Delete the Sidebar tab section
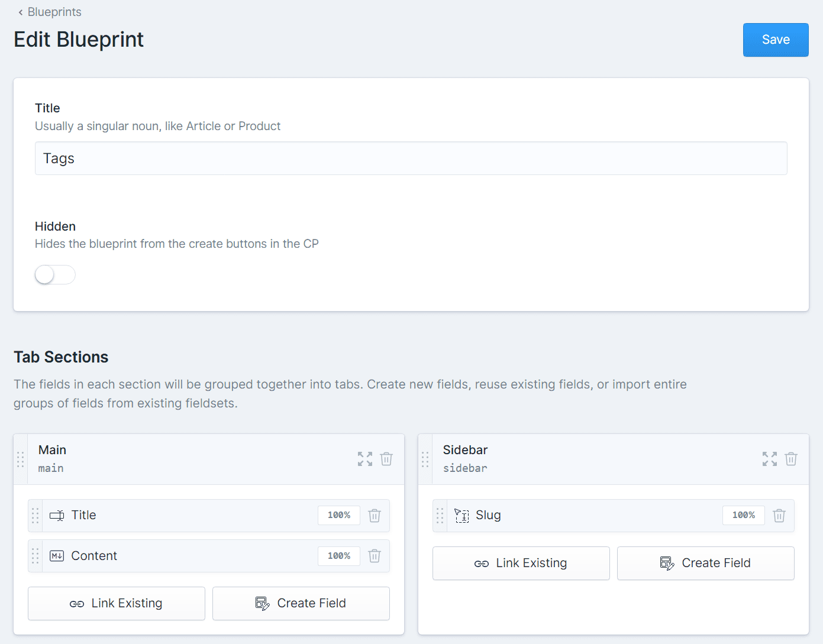Viewport: 823px width, 644px height. coord(791,459)
